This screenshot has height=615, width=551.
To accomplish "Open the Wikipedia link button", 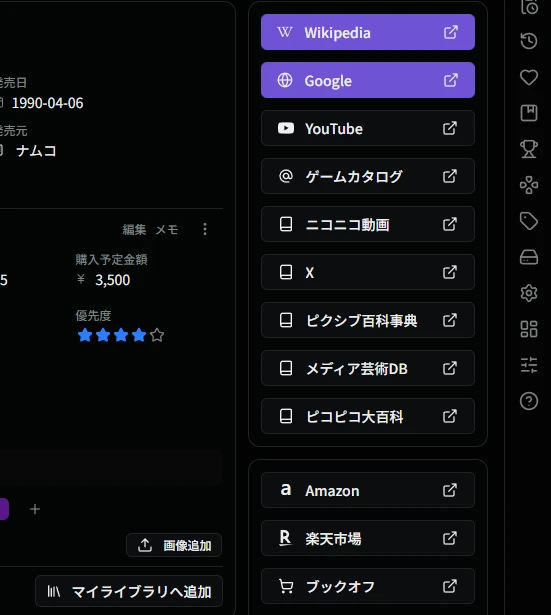I will pyautogui.click(x=368, y=32).
